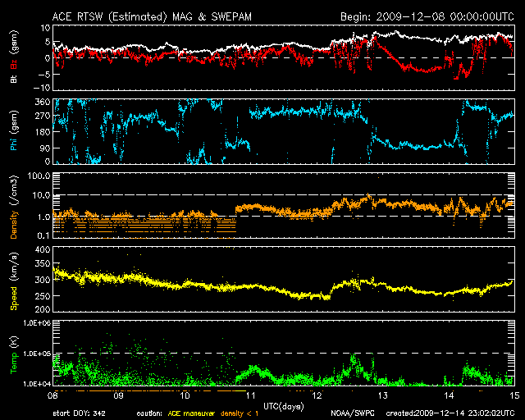Click the '-5' tick on the Bt Bz axis

point(44,74)
